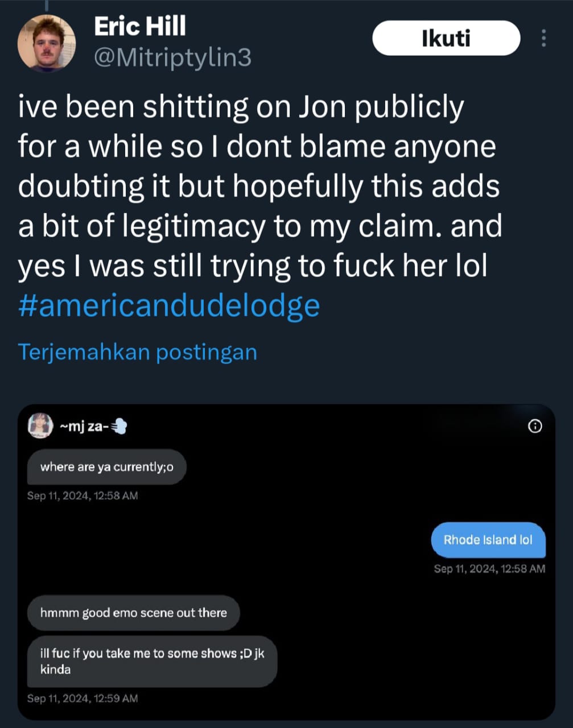Viewport: 573px width, 728px height.
Task: Follow the account with Ikuti button
Action: click(446, 38)
